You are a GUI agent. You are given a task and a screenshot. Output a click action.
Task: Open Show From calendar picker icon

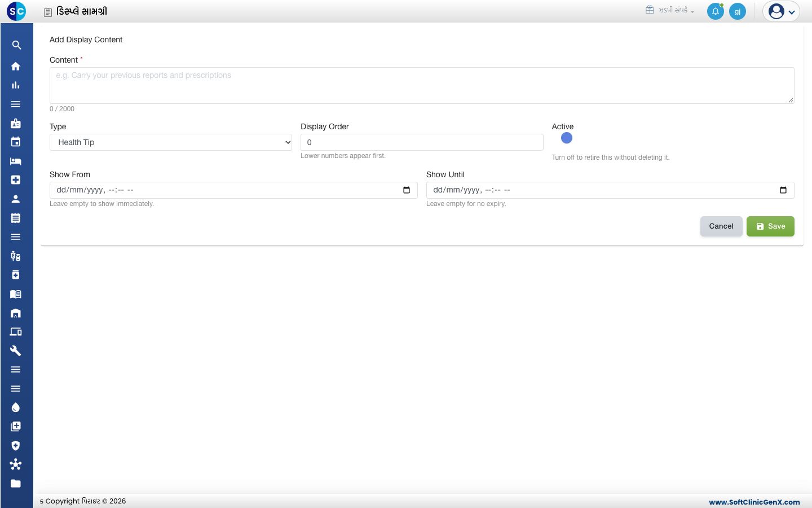(407, 190)
